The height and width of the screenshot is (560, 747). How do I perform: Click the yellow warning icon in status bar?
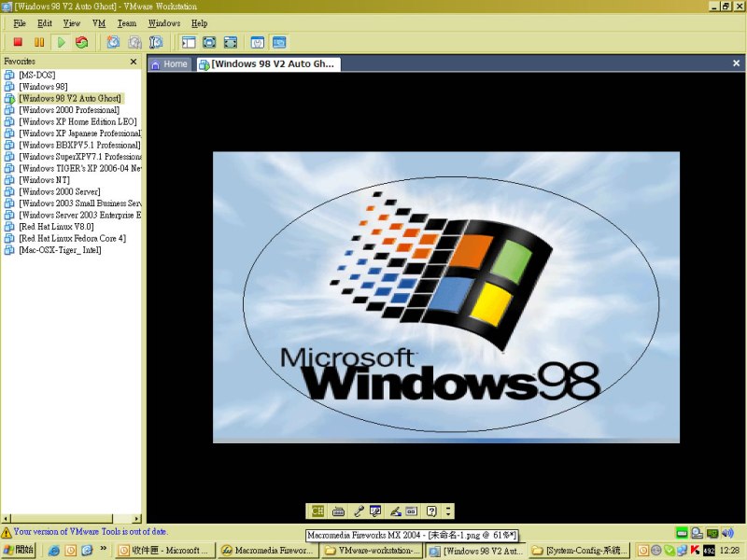pyautogui.click(x=7, y=532)
